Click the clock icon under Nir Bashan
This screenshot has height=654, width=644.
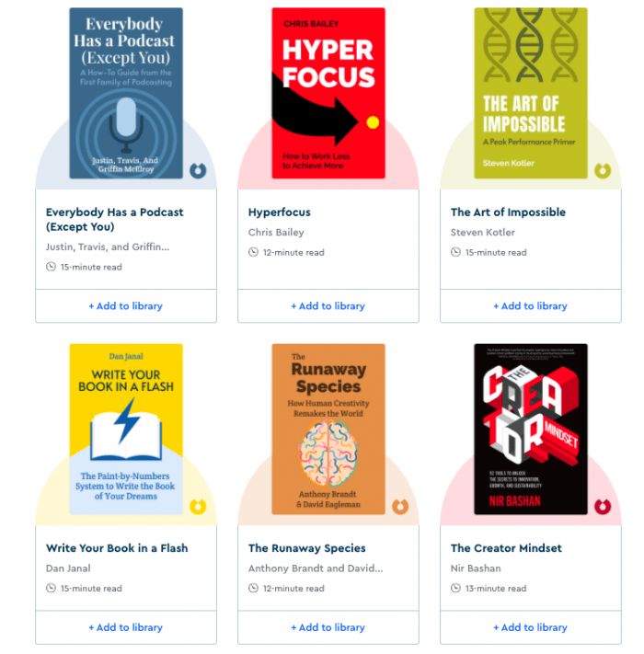click(x=455, y=588)
